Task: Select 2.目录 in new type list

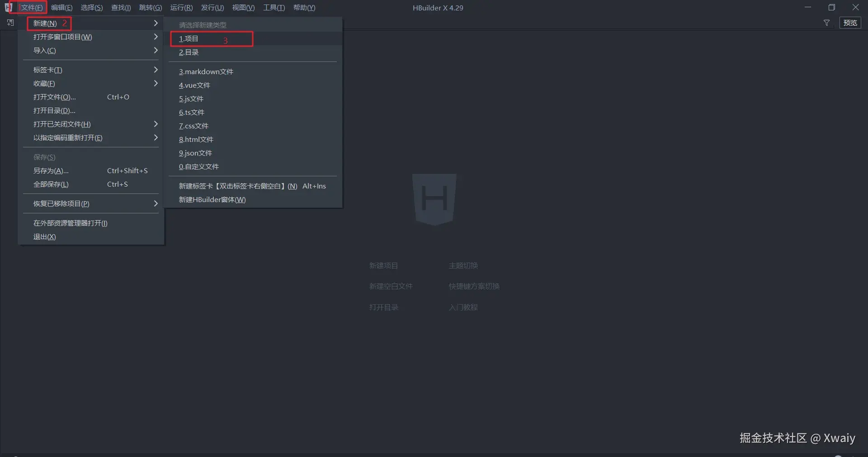Action: point(253,52)
